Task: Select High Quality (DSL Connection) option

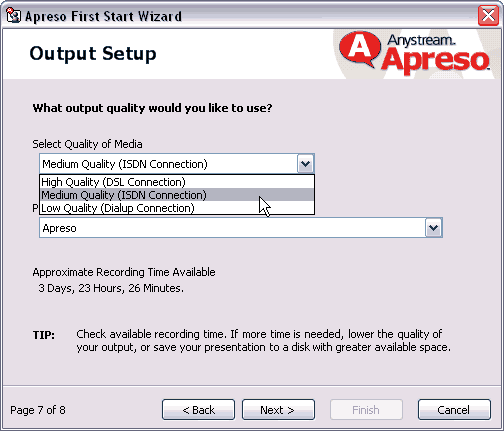Action: click(x=177, y=182)
